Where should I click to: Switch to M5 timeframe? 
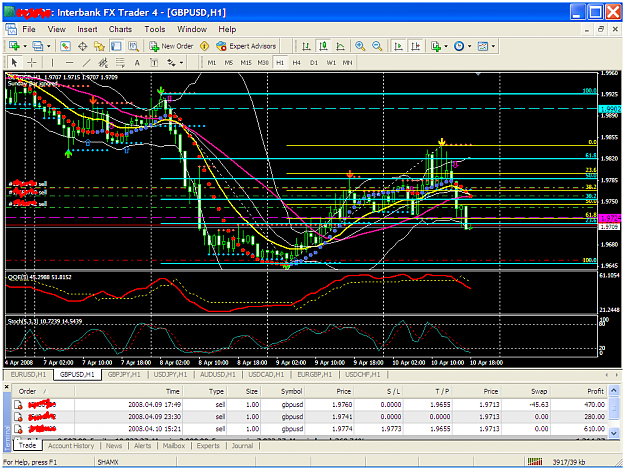(x=228, y=63)
